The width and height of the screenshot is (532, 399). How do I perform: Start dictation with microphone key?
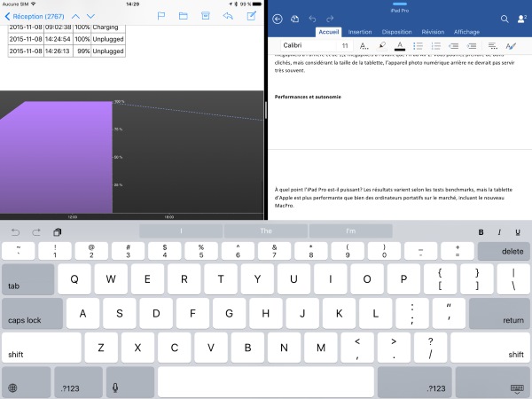tap(130, 382)
